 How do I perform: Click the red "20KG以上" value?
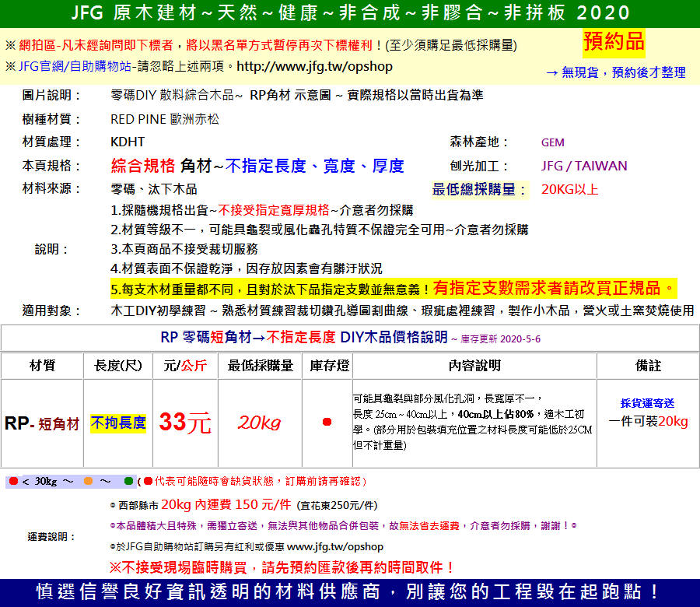[x=569, y=189]
